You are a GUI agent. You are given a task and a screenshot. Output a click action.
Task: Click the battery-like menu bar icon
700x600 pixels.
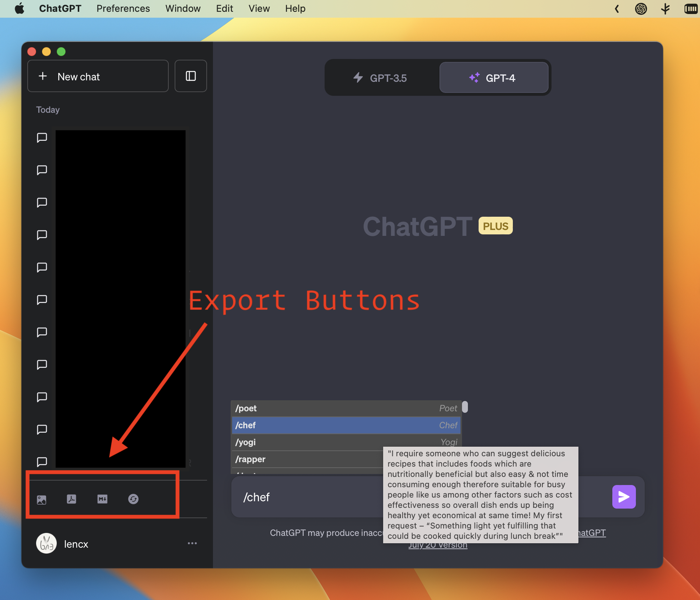point(691,8)
